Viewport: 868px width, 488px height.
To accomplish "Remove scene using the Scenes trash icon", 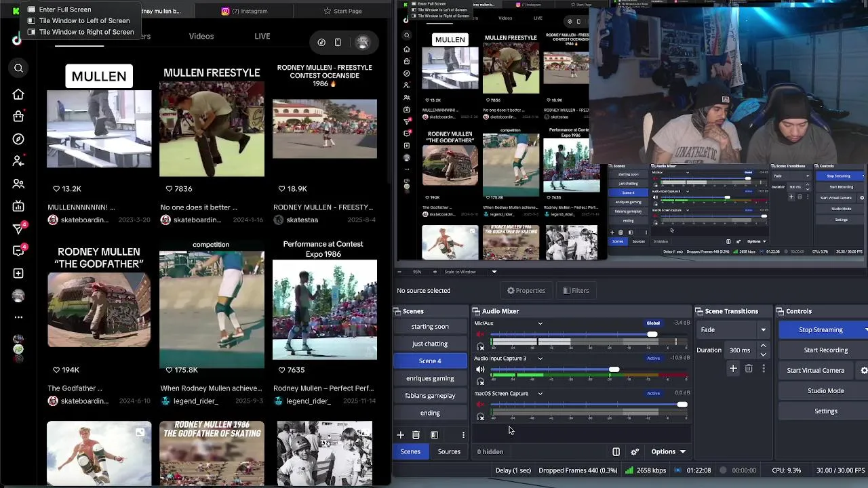I will (416, 435).
